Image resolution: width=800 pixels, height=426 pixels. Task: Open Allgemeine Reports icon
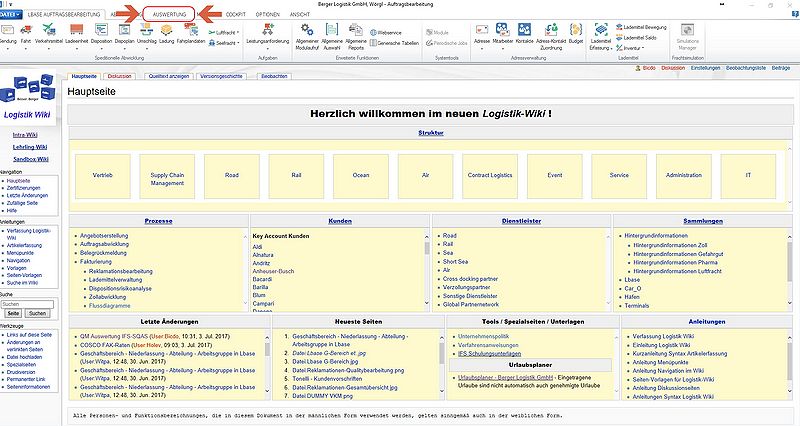coord(356,30)
